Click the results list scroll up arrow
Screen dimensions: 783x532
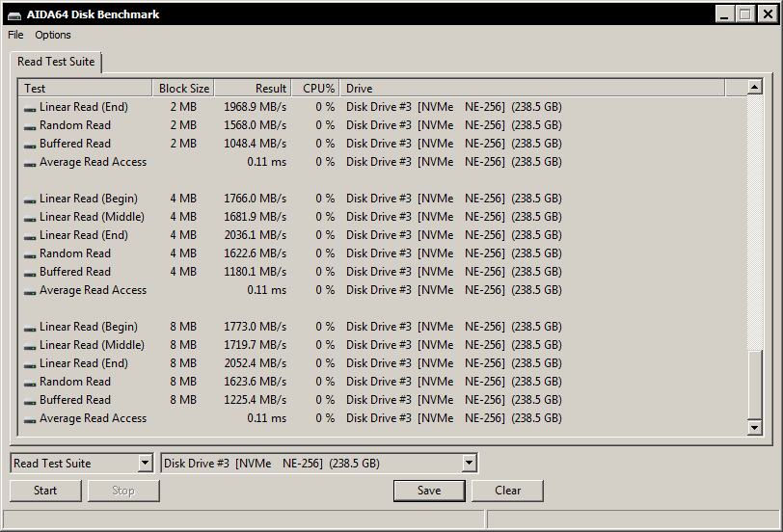(755, 89)
